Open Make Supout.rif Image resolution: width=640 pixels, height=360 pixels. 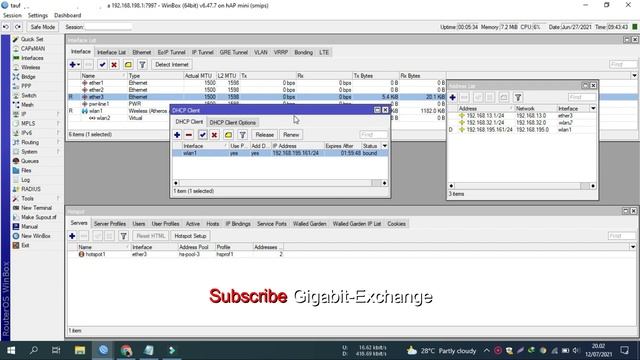click(x=38, y=218)
